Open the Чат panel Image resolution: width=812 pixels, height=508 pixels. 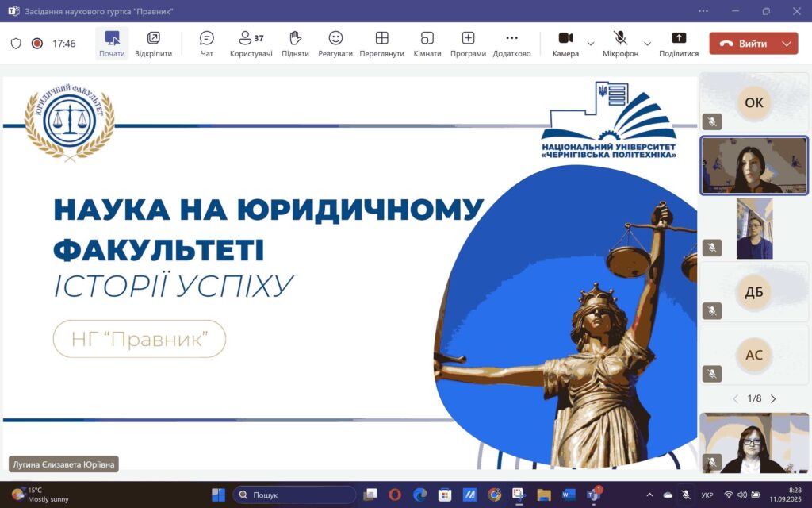coord(207,44)
